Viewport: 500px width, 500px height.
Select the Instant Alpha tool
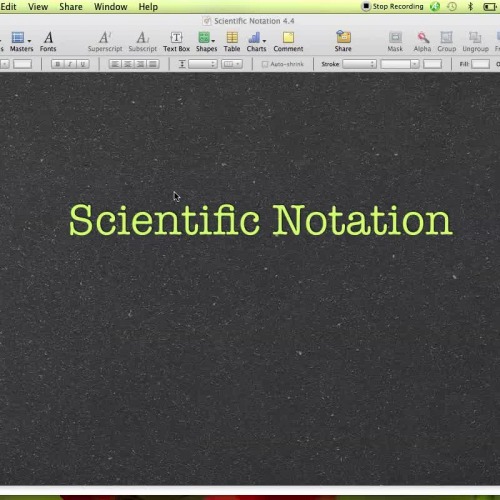(x=423, y=41)
